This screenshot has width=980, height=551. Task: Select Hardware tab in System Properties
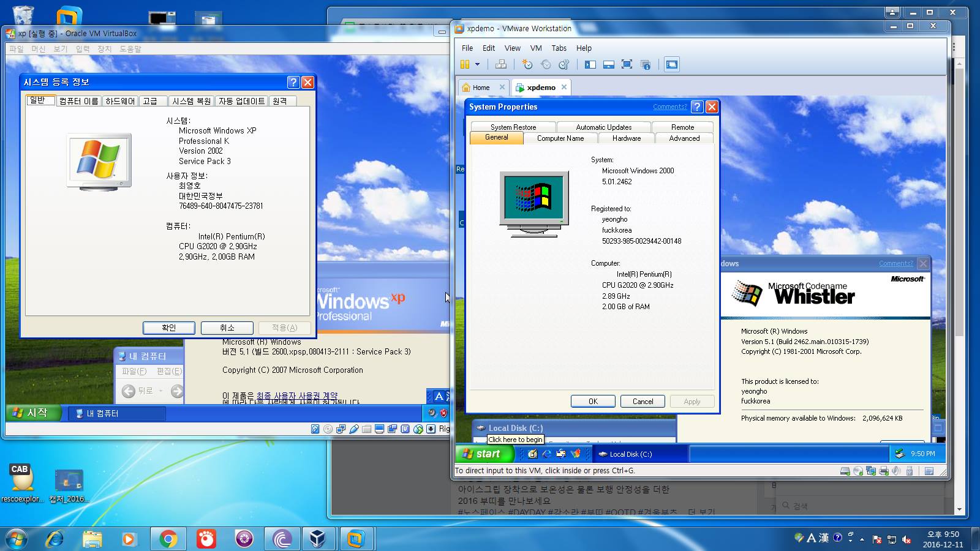point(627,138)
